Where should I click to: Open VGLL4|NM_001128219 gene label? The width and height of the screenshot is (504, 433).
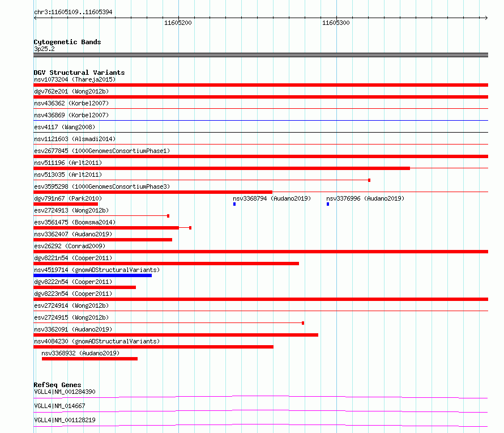65,420
